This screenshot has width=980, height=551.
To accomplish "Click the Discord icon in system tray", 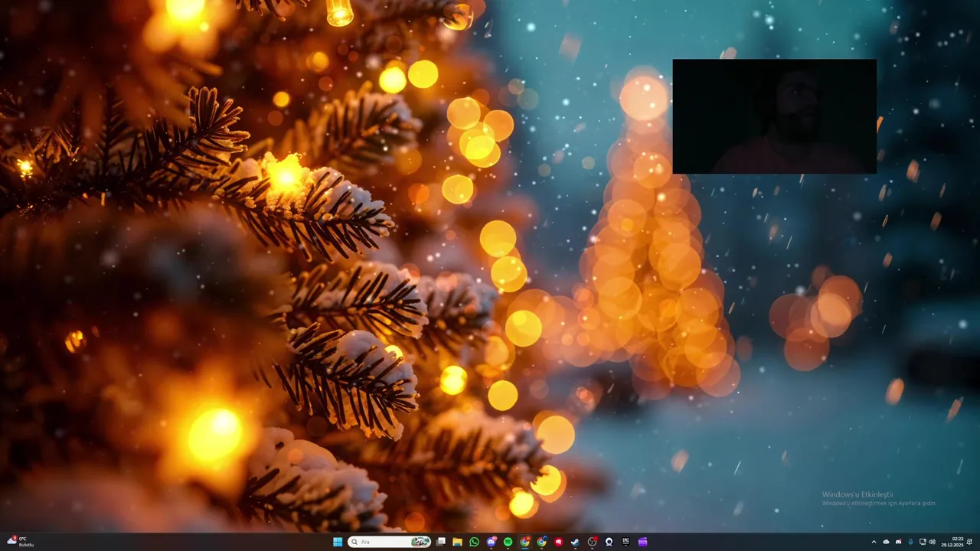I will tap(899, 542).
